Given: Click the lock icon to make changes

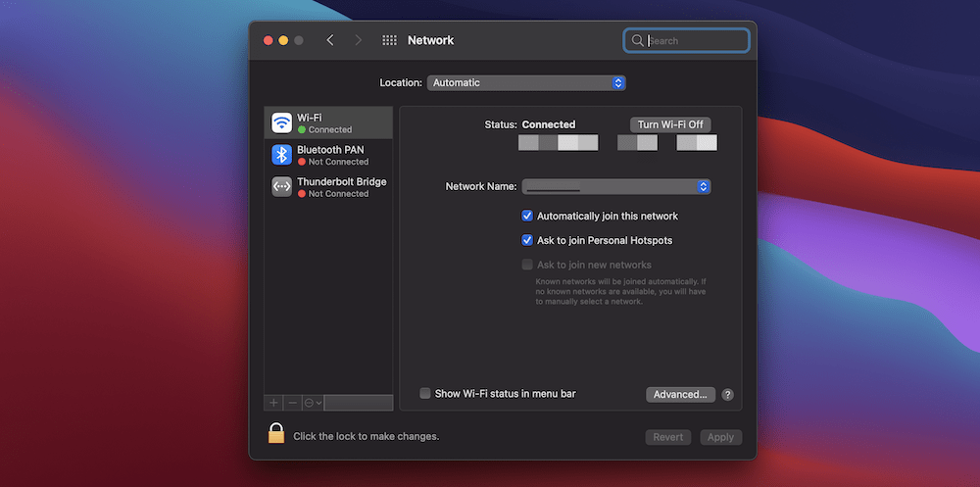Looking at the screenshot, I should click(x=276, y=434).
